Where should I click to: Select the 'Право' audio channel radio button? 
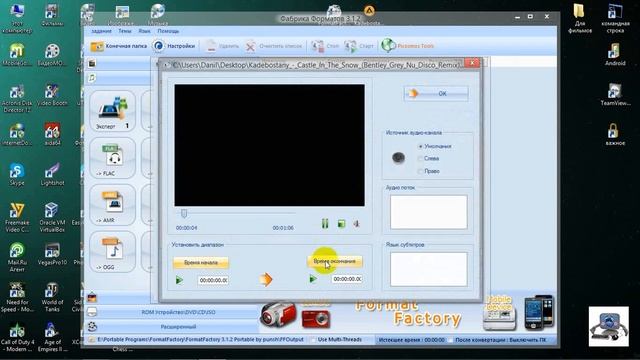(x=420, y=171)
